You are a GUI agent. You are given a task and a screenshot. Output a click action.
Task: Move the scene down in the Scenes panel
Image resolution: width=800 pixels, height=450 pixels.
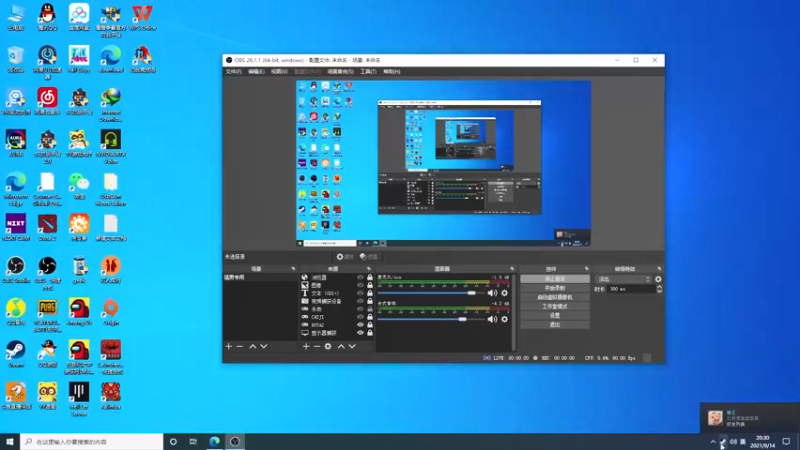click(x=264, y=346)
